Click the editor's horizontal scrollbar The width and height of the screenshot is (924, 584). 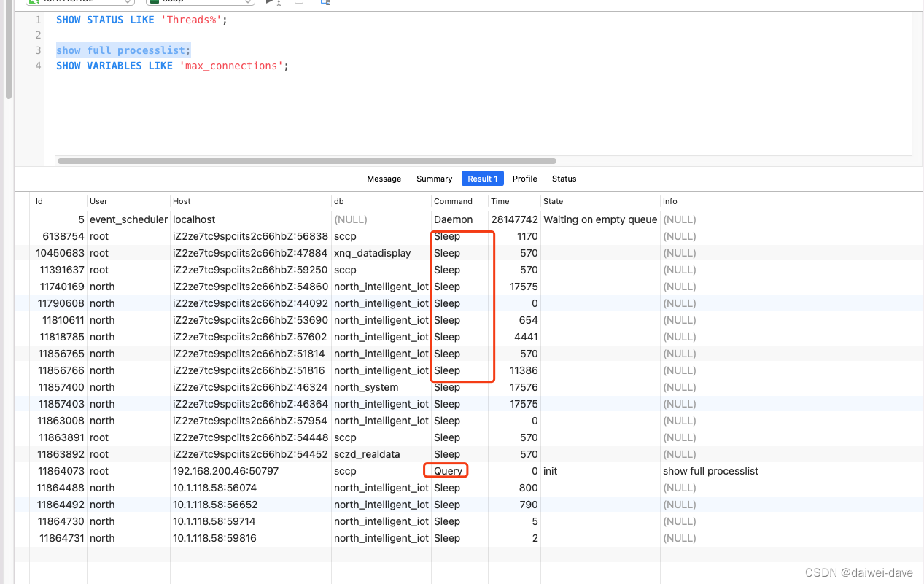(x=306, y=161)
